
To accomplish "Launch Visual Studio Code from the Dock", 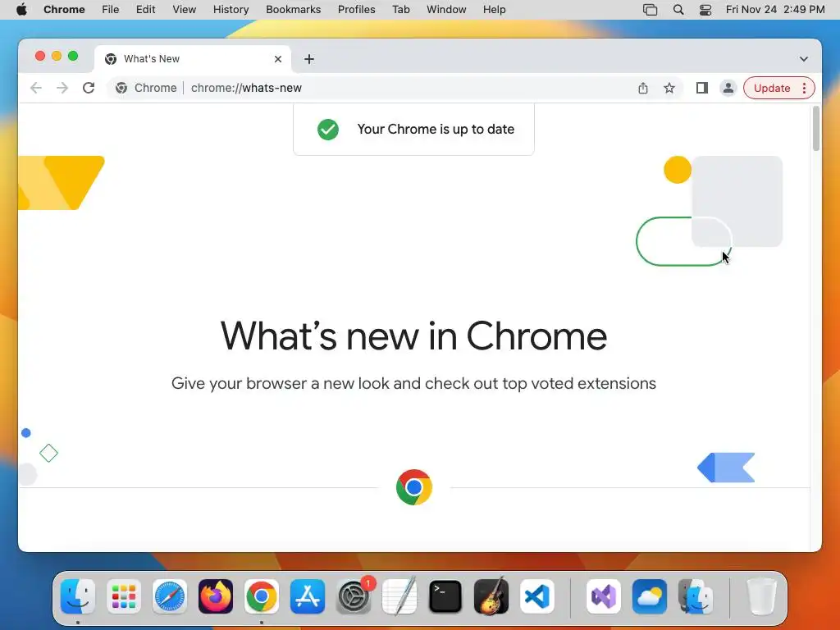I will click(x=536, y=596).
